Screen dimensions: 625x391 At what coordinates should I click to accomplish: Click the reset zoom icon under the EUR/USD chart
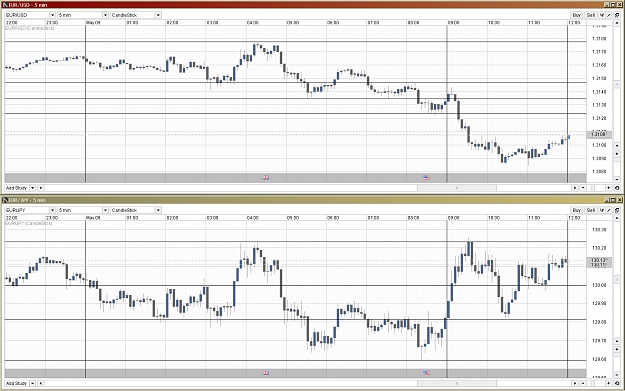(617, 188)
